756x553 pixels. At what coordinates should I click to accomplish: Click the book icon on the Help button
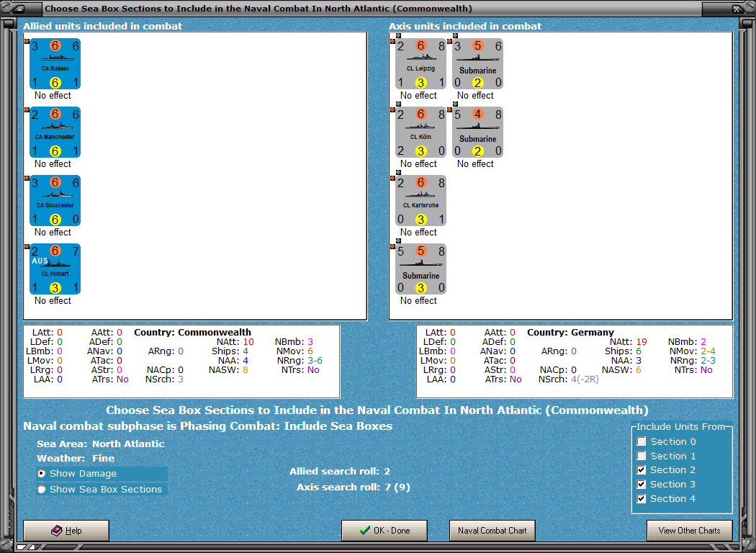coord(57,531)
